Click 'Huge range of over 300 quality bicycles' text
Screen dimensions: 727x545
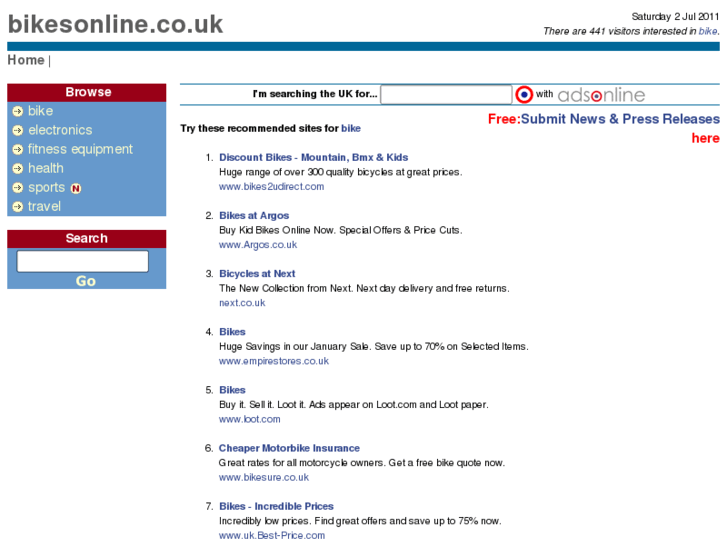[340, 172]
